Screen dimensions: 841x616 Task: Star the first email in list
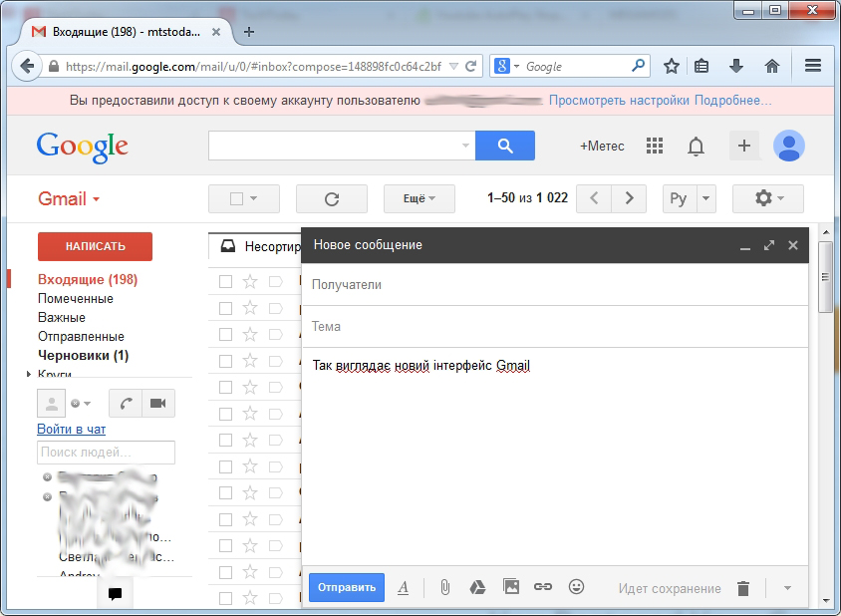point(250,282)
